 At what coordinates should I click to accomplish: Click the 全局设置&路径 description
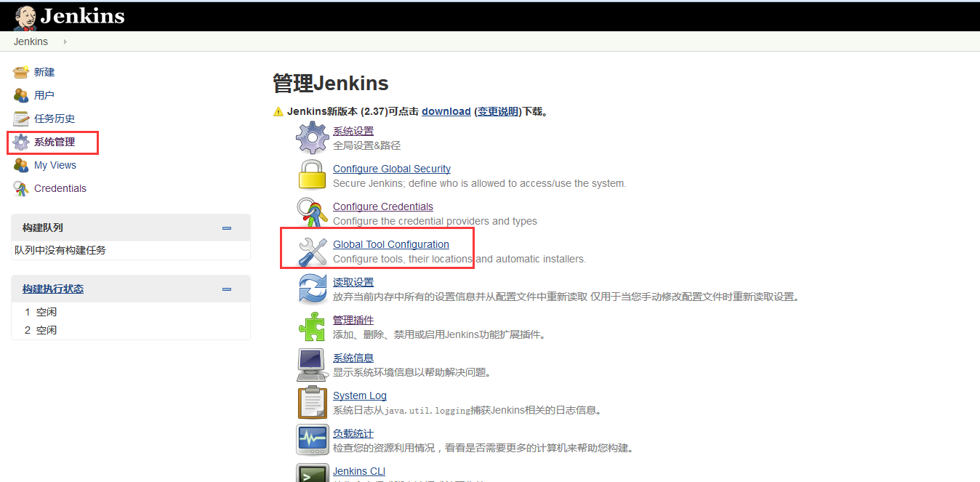pos(367,145)
